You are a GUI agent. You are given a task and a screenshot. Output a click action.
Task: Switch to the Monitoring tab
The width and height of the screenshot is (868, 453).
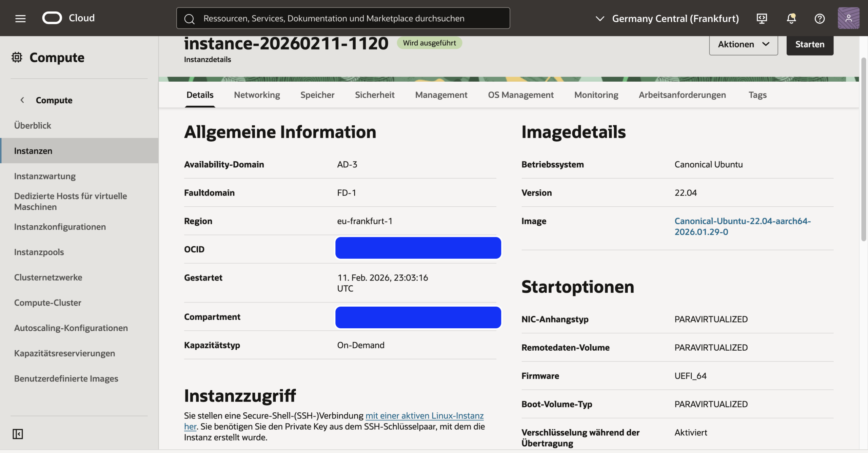click(596, 95)
